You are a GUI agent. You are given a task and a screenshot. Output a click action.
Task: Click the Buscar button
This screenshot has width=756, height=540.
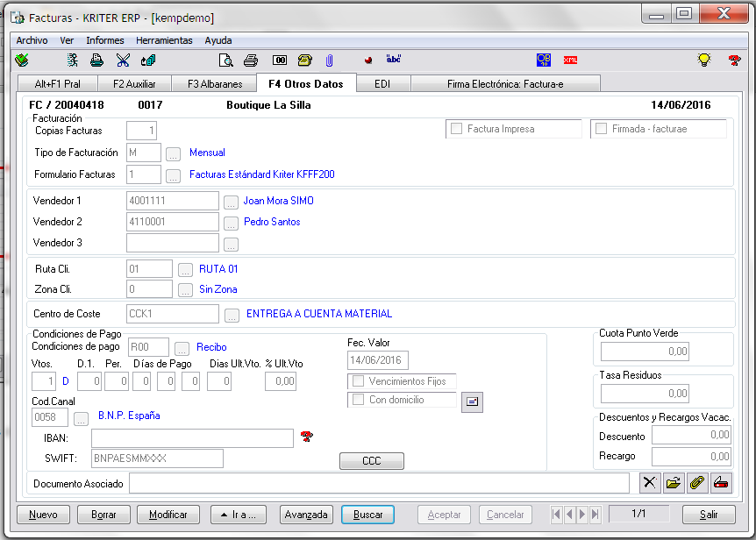pyautogui.click(x=367, y=515)
